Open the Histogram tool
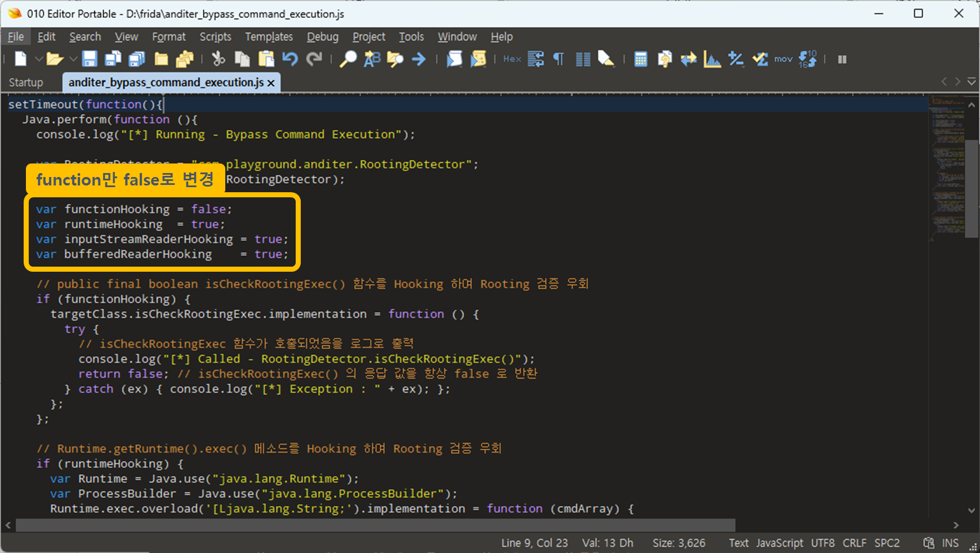980x553 pixels. [712, 59]
